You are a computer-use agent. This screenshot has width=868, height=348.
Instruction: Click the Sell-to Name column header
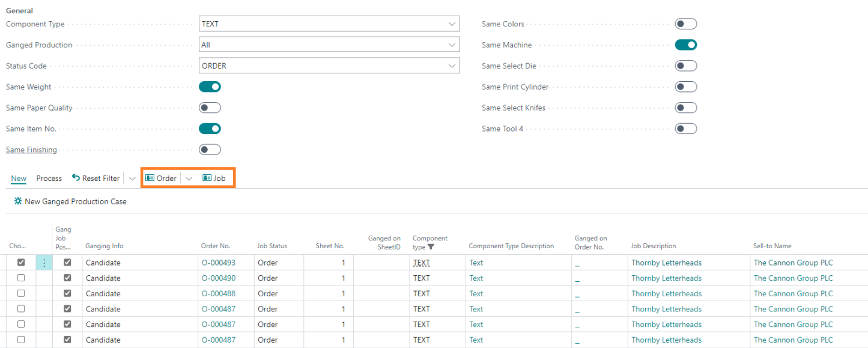(772, 246)
